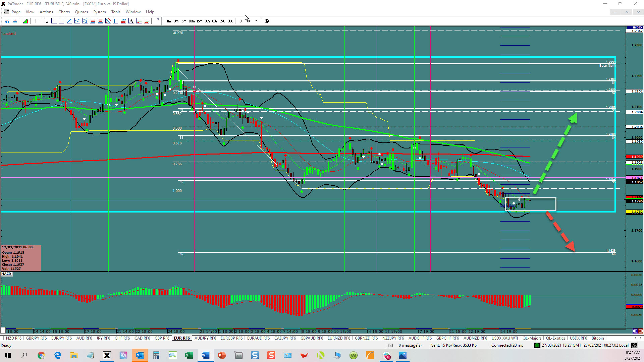Select the trend line tool
644x362 pixels.
[69, 21]
